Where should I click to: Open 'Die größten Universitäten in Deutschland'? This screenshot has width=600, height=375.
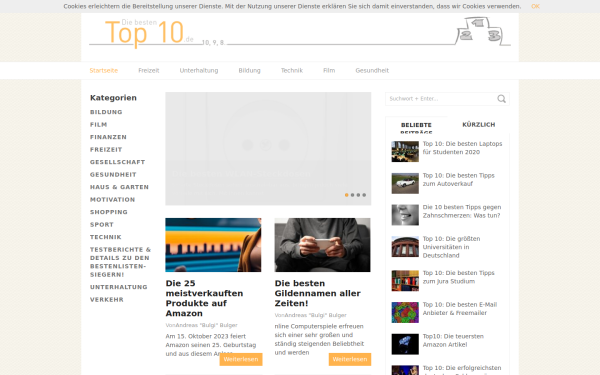452,247
